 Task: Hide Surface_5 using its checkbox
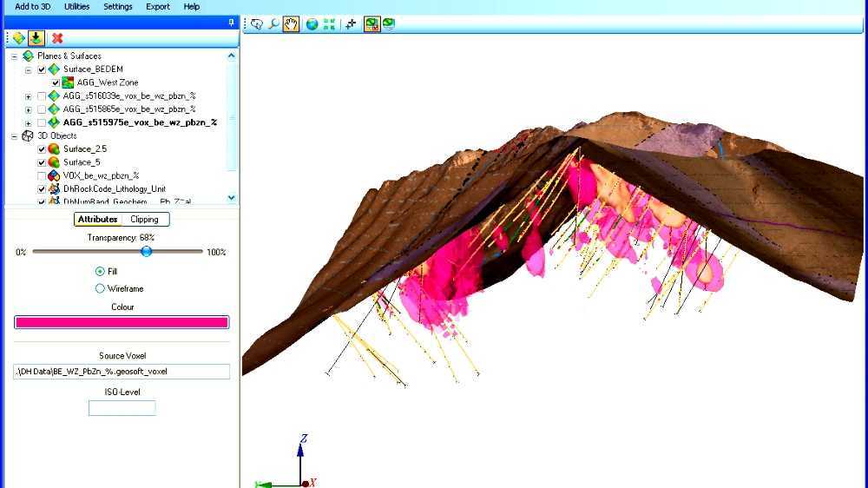pyautogui.click(x=42, y=162)
